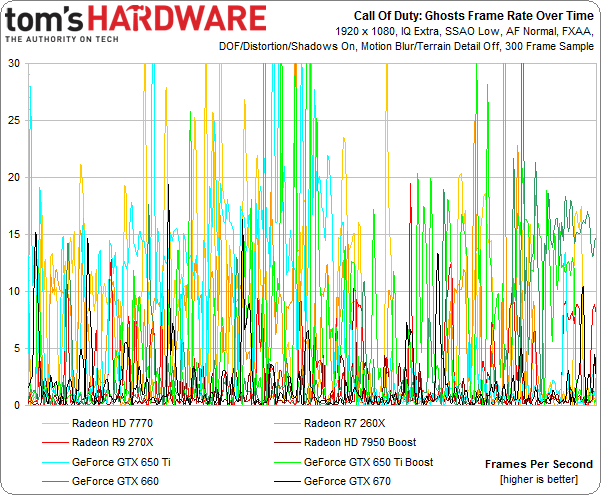
Task: Click the dark red swatch for Radeon HD 7950 Boost
Action: tap(287, 443)
